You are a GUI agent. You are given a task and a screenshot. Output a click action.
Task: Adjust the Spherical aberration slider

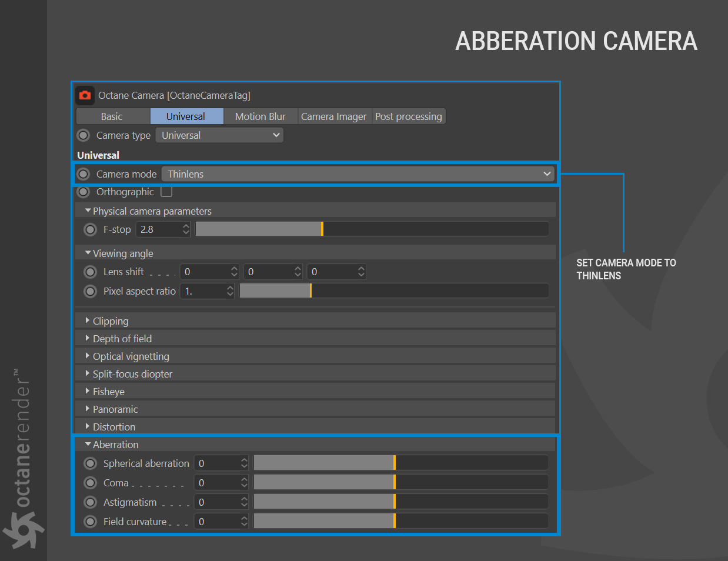pos(401,463)
